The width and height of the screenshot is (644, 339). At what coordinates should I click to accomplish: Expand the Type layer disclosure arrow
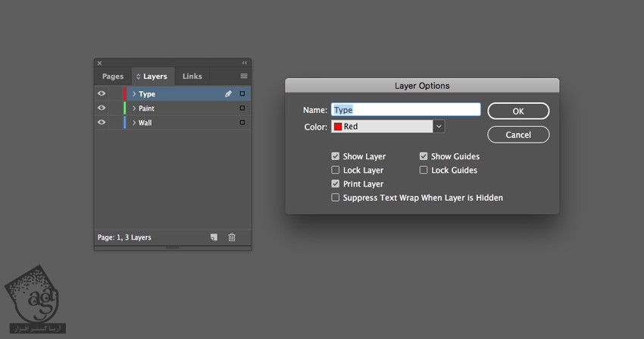134,94
